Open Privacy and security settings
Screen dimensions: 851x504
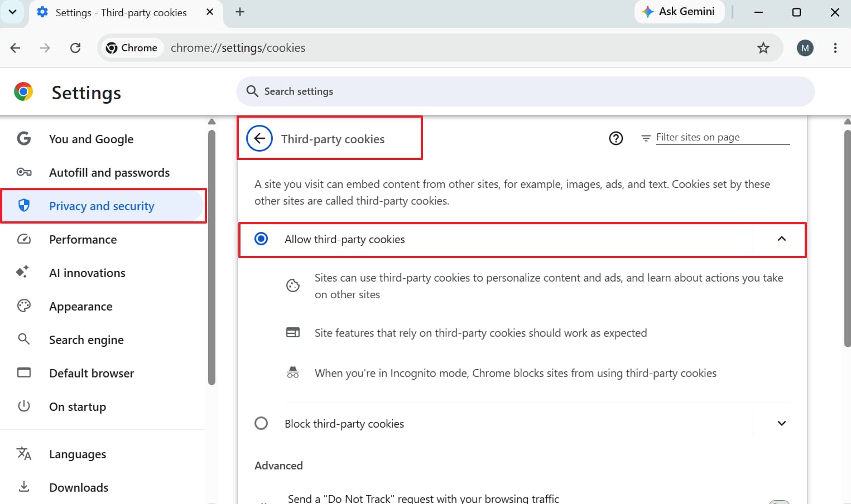(103, 206)
